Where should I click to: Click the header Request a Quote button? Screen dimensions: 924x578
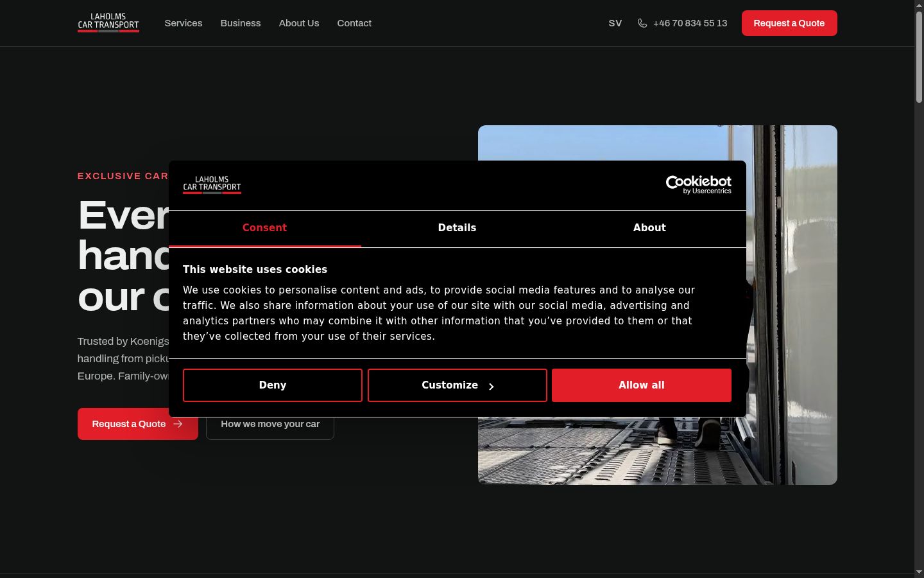tap(789, 23)
